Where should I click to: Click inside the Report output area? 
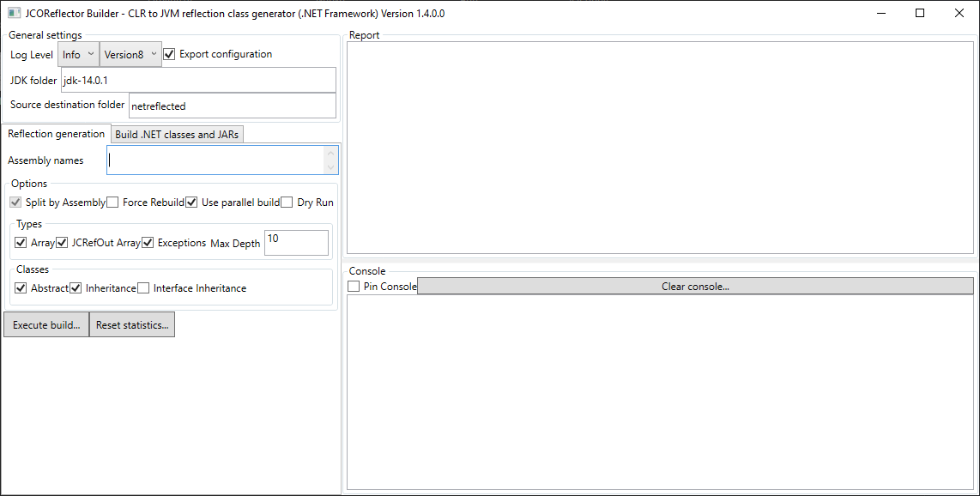point(660,148)
